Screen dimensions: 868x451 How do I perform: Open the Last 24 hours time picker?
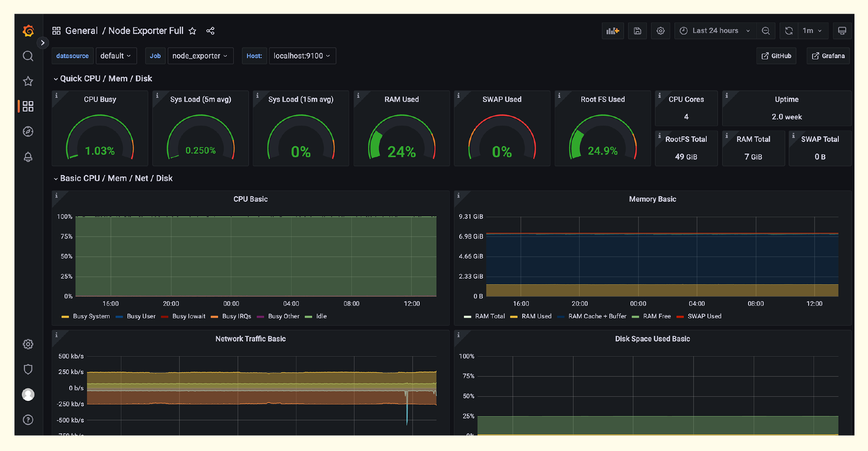coord(715,31)
